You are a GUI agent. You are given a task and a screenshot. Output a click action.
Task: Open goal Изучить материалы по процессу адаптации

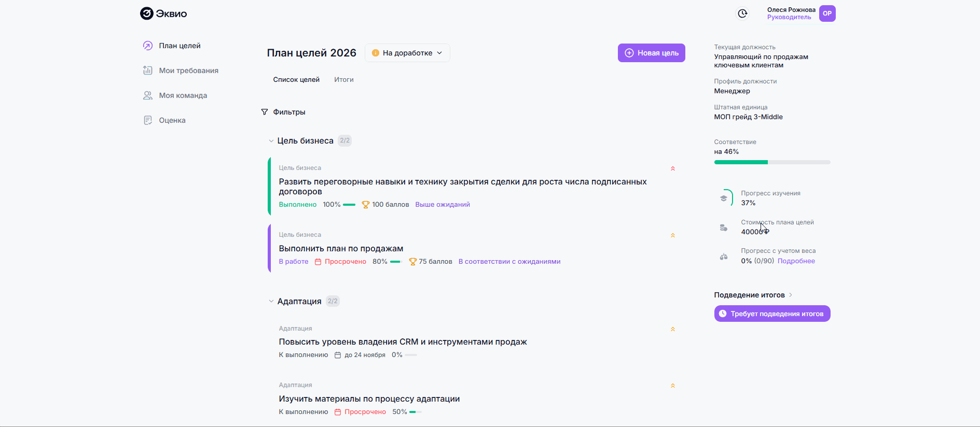click(369, 399)
